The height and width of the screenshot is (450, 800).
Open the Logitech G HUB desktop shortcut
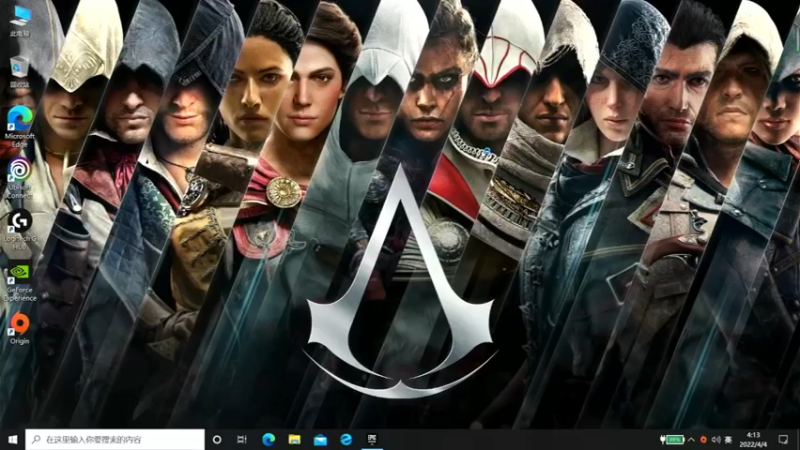tap(20, 230)
